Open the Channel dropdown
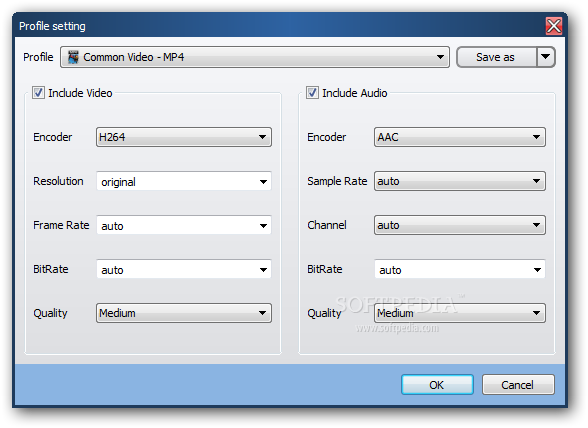The image size is (588, 428). [x=460, y=225]
